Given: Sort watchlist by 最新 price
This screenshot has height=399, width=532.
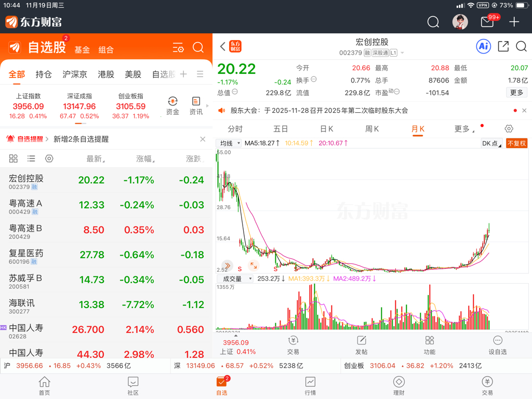Looking at the screenshot, I should coord(96,158).
